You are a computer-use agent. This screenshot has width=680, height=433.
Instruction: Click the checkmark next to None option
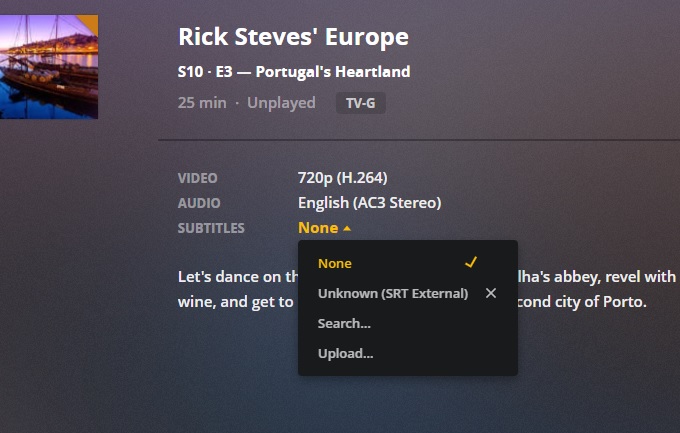pyautogui.click(x=471, y=262)
